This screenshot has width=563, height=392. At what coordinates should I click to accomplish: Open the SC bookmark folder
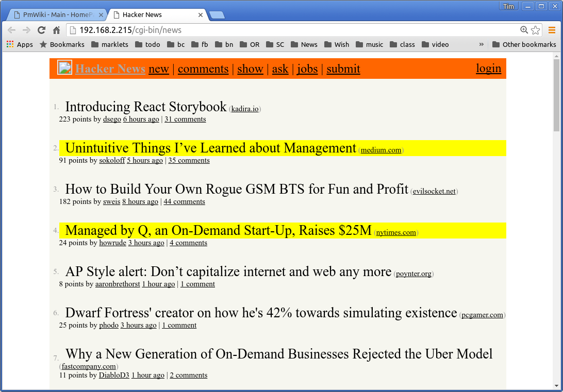275,44
